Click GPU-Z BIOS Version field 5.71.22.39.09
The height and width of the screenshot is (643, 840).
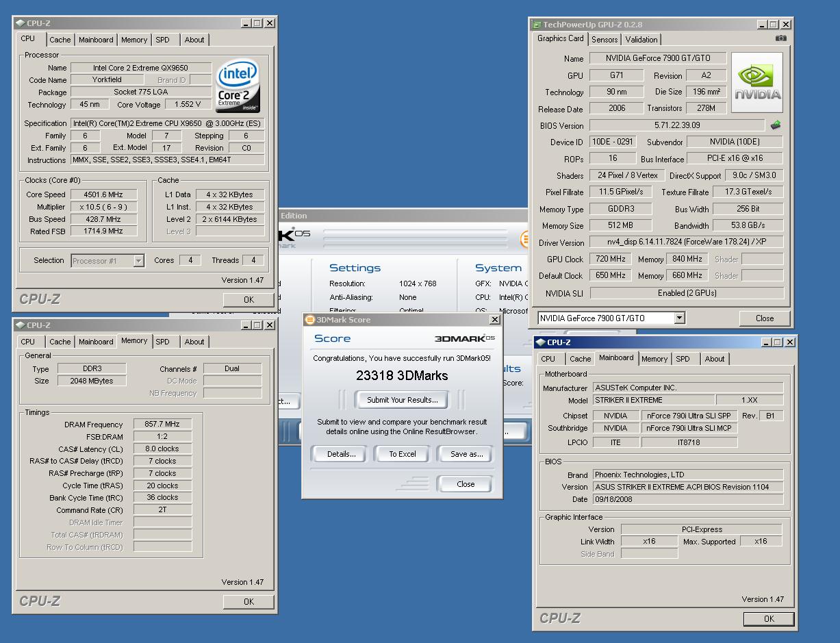pos(677,125)
